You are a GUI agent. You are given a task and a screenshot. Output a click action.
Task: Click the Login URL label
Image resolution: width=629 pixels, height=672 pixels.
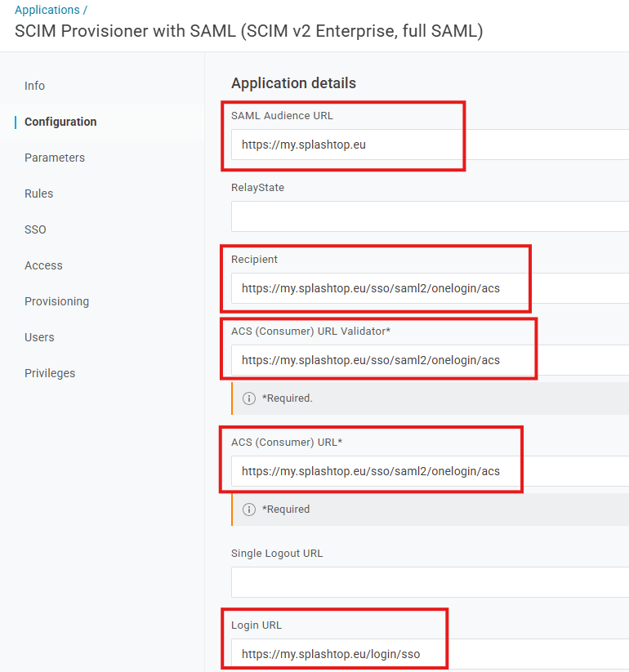tap(257, 625)
